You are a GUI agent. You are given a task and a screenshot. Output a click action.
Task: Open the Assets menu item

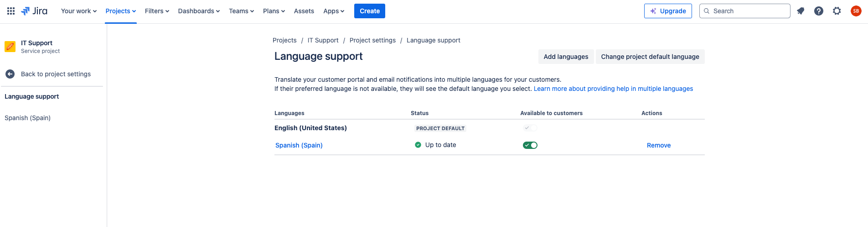point(304,11)
